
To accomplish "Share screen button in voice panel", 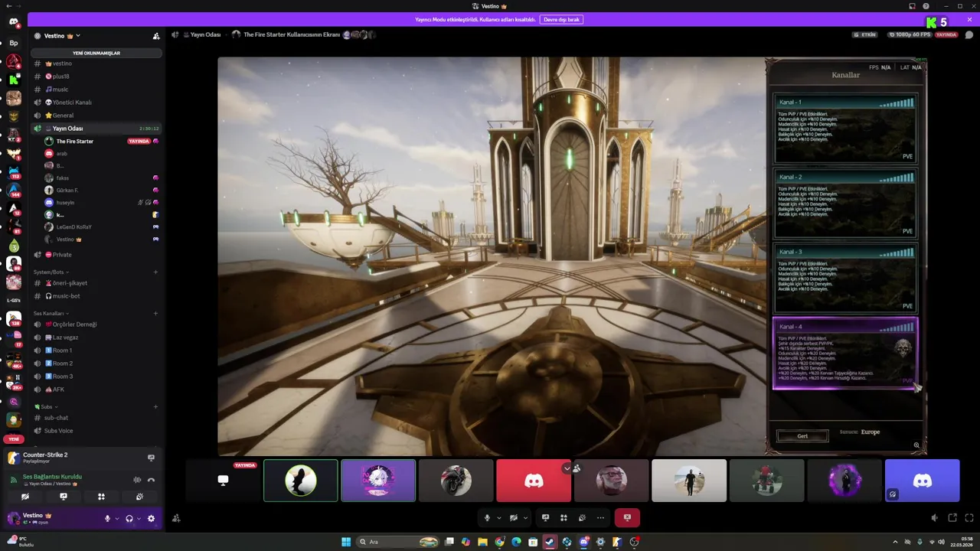I will [64, 497].
